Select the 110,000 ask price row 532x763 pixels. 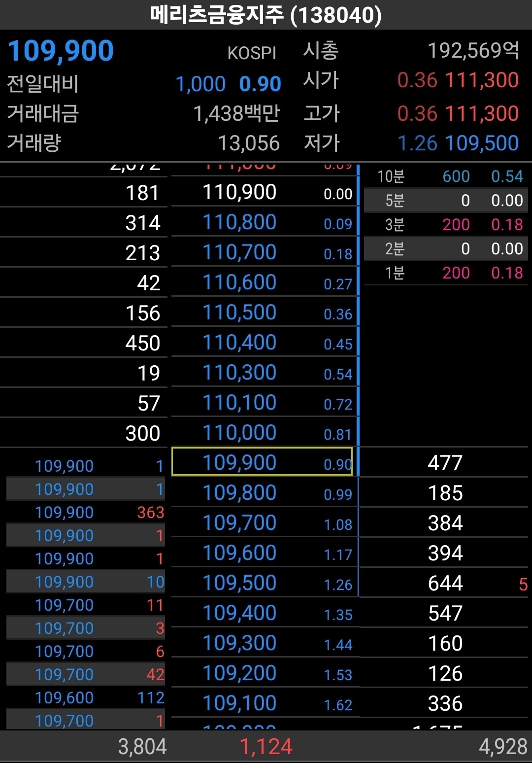coord(262,432)
